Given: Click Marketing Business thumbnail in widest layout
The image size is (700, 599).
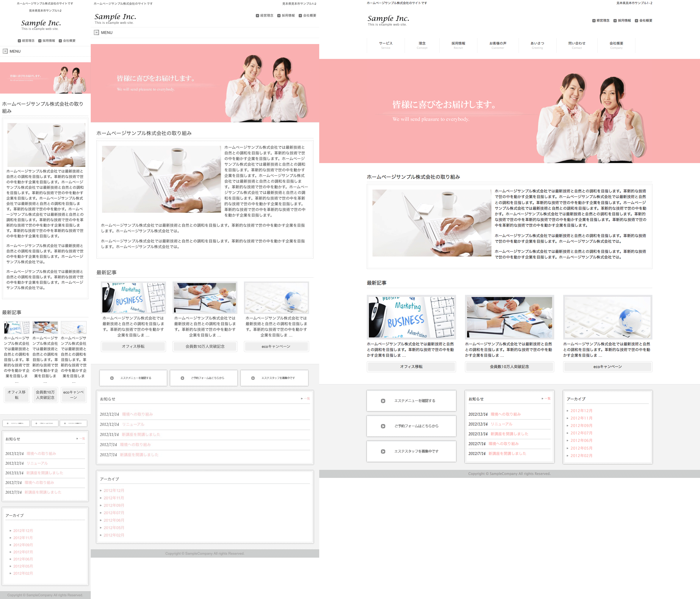Looking at the screenshot, I should 411,317.
